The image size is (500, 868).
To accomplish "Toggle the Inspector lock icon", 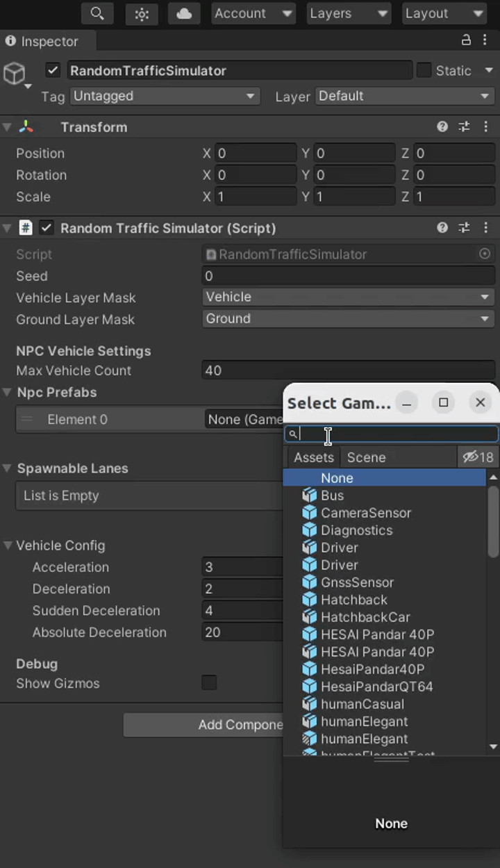I will point(466,41).
